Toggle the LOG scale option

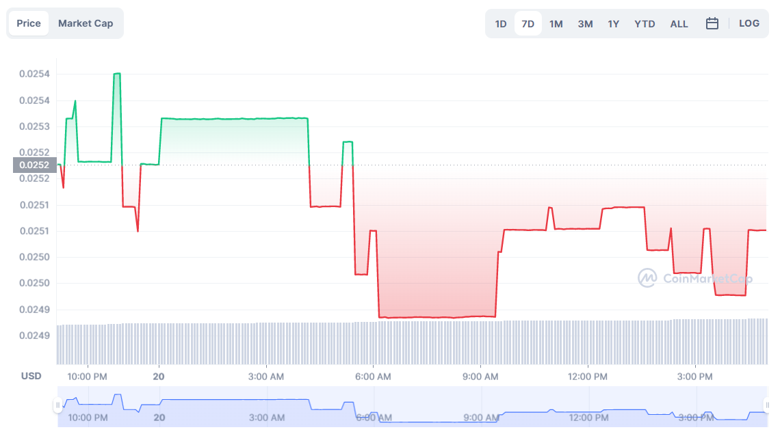point(749,23)
